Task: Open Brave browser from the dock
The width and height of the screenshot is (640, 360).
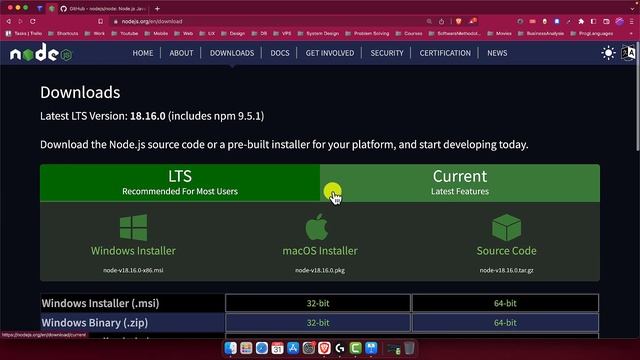Action: [x=324, y=348]
